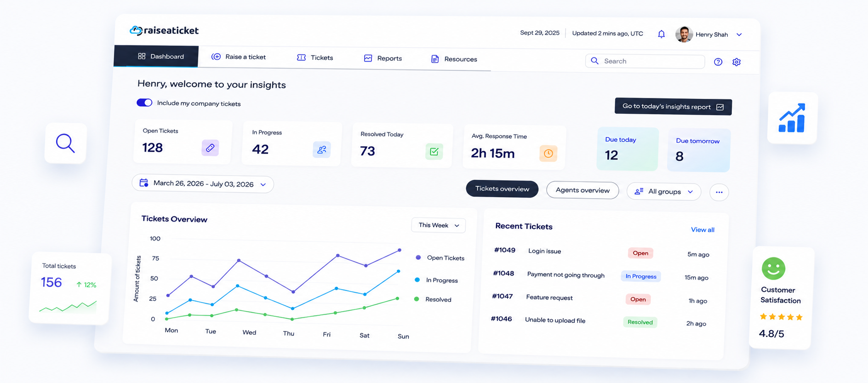Expand the All groups dropdown

point(664,192)
